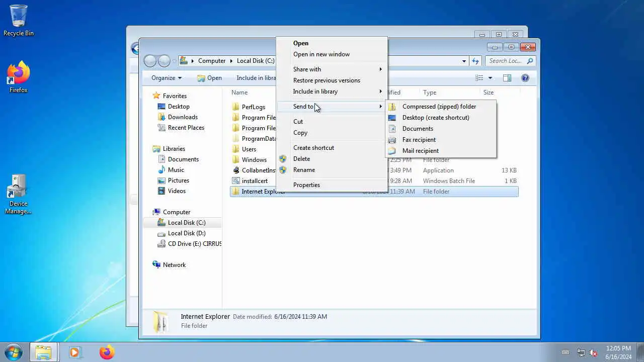Open Network in navigation pane
644x362 pixels.
point(169,265)
